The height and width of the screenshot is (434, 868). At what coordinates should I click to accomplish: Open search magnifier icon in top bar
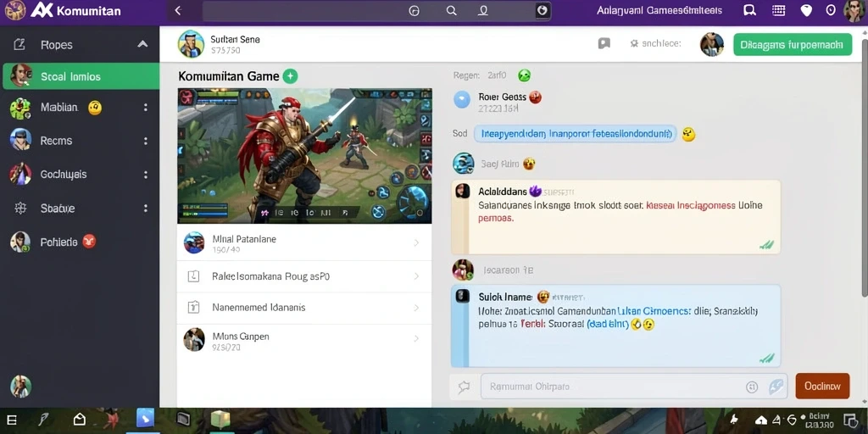pyautogui.click(x=451, y=10)
